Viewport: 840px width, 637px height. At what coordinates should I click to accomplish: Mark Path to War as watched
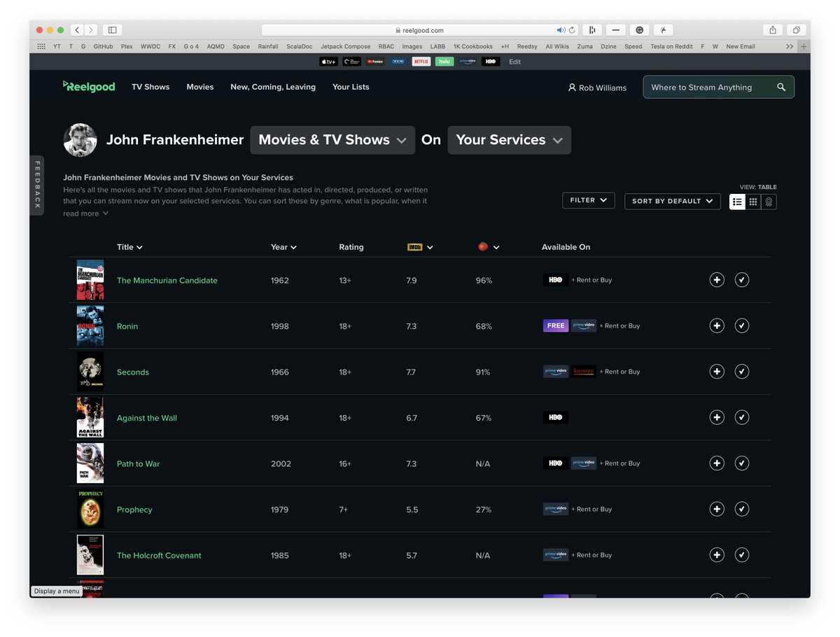(x=742, y=463)
